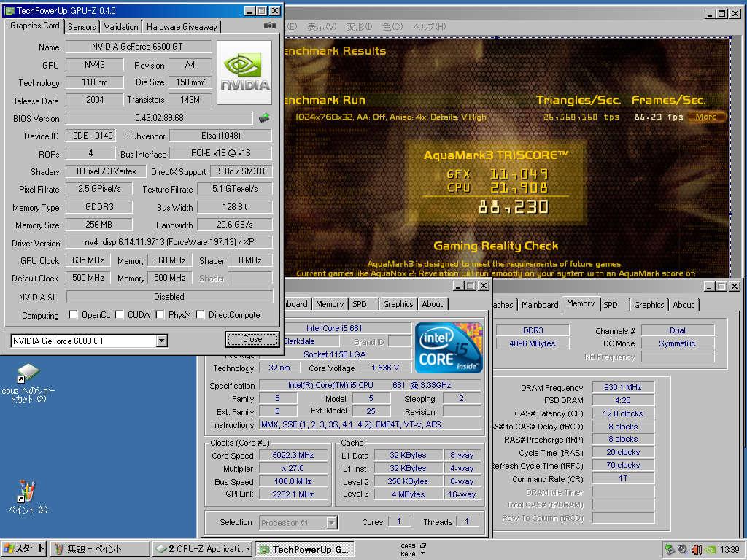The width and height of the screenshot is (747, 560).
Task: Click the GPU name field NVIDIA GeForce 6600 GT
Action: click(138, 47)
